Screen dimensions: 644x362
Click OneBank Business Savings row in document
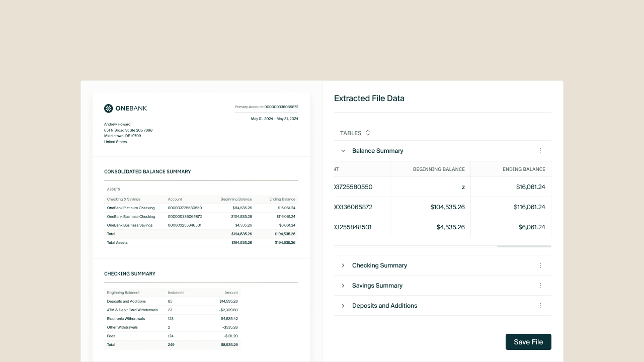pyautogui.click(x=201, y=225)
